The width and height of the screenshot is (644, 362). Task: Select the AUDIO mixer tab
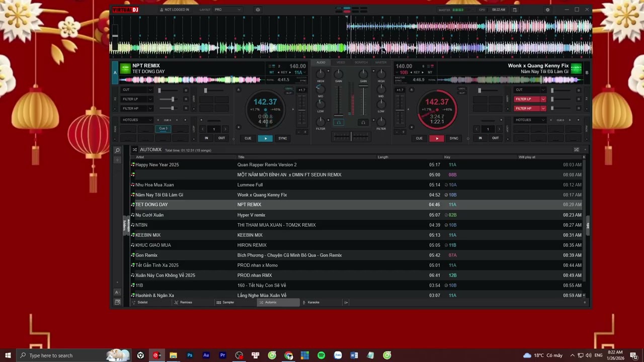tap(321, 62)
